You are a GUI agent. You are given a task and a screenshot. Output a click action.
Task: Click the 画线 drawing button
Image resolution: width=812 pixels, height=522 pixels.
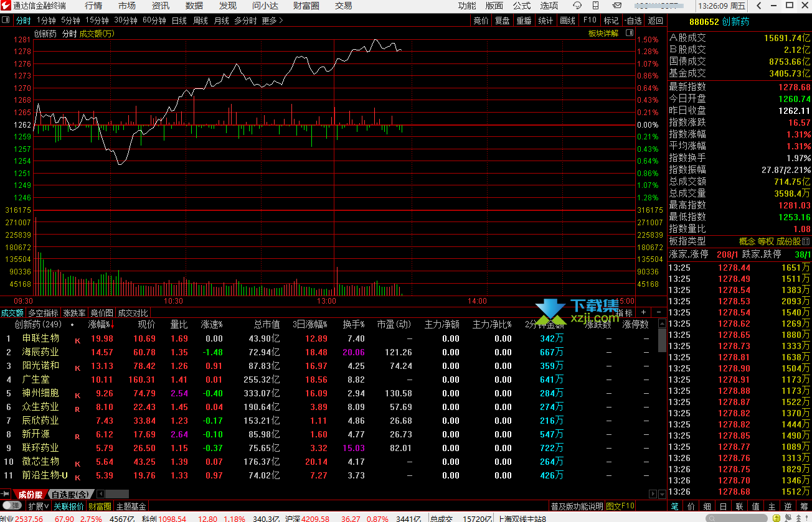[x=567, y=21]
